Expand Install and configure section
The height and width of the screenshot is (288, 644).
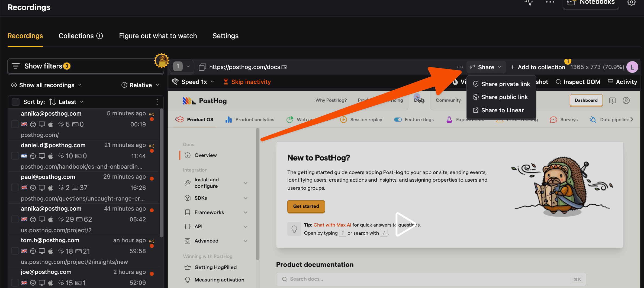point(216,183)
